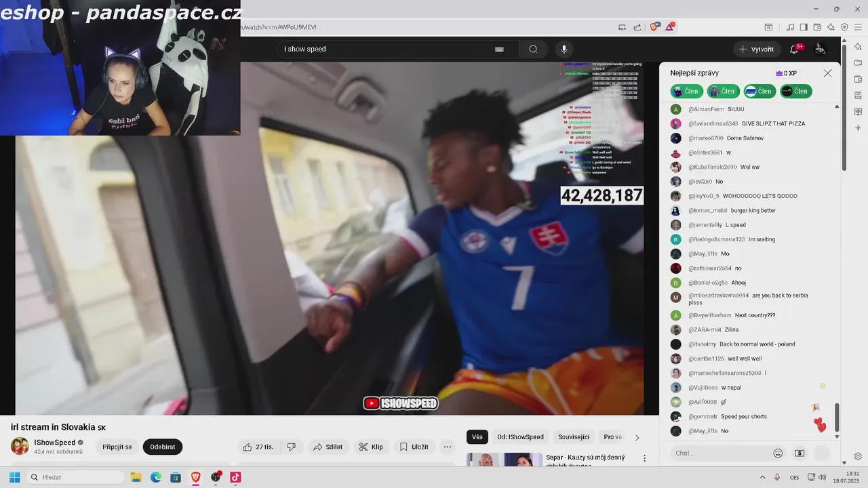
Task: Open Brave VPN shield icon
Action: click(844, 27)
